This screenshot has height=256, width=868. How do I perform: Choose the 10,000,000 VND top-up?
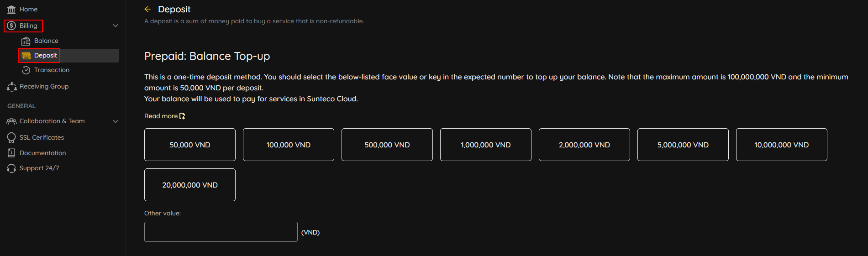[782, 145]
